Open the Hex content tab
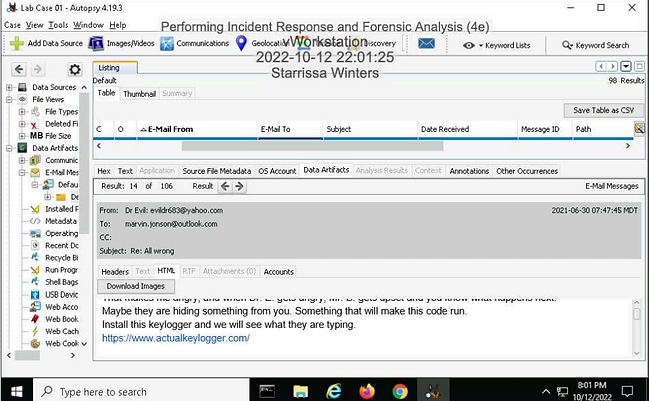 pyautogui.click(x=104, y=171)
